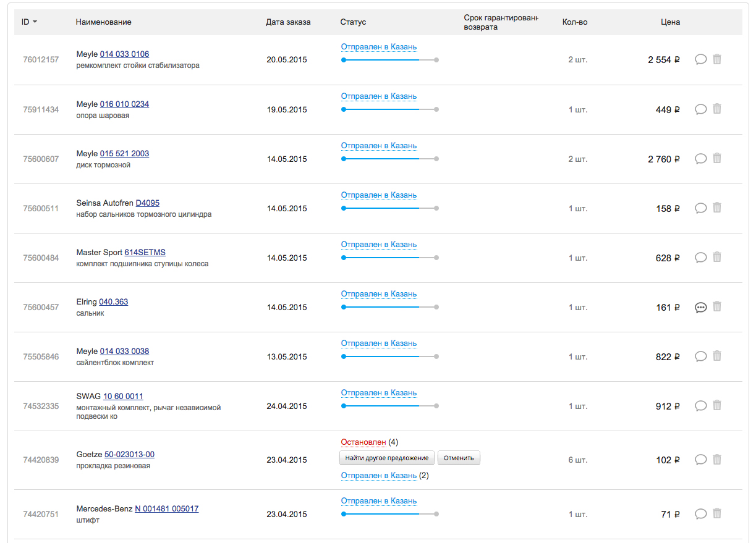
Task: Open SWAG 10 60 0011 link
Action: pyautogui.click(x=123, y=396)
